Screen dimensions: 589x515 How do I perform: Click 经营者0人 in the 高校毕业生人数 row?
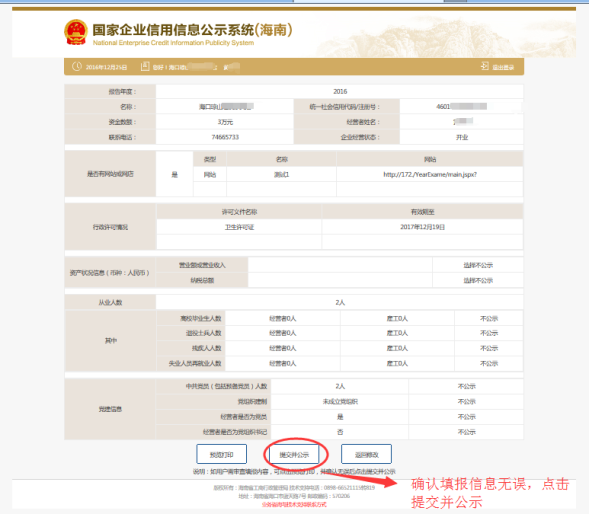coord(282,319)
